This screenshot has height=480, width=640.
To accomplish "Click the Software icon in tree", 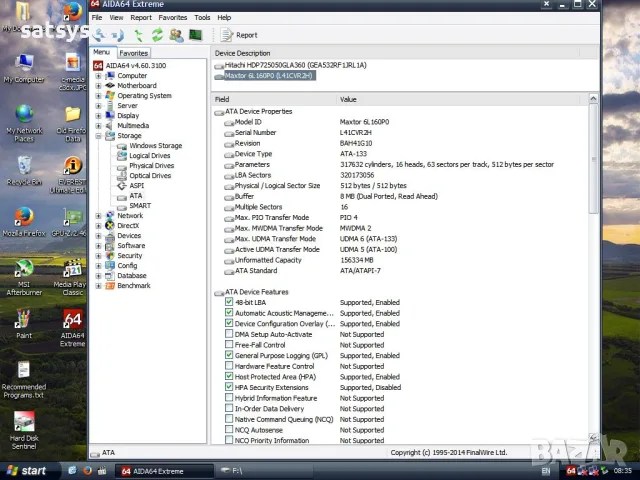I will coord(110,246).
